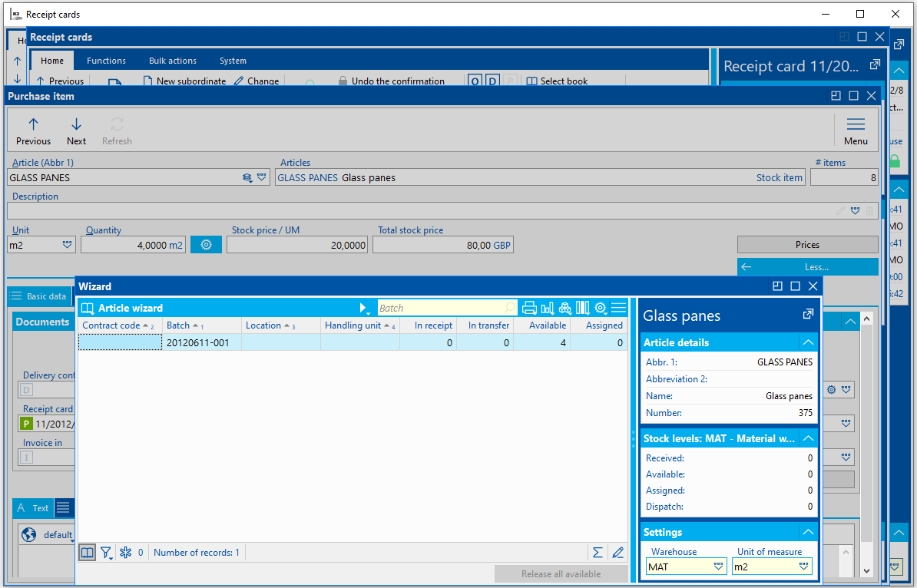Collapse the Stock levels MAT section
Viewport: 917px width, 588px height.
pos(808,438)
